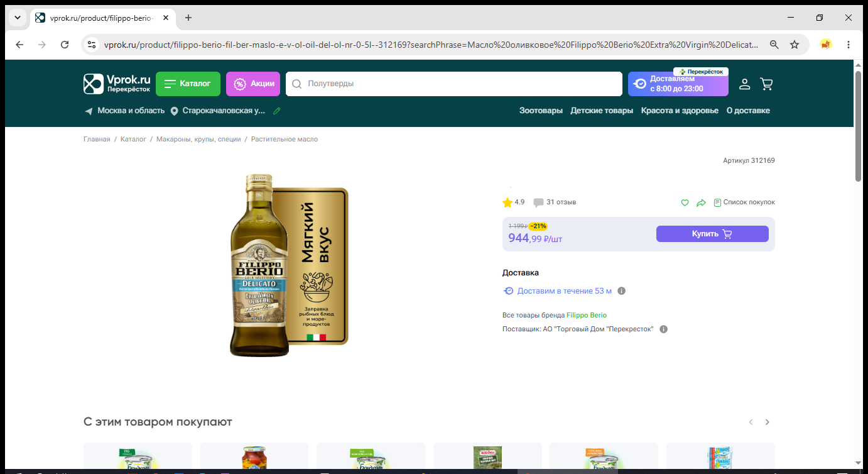This screenshot has width=868, height=474.
Task: Add to Список покупок
Action: [744, 202]
